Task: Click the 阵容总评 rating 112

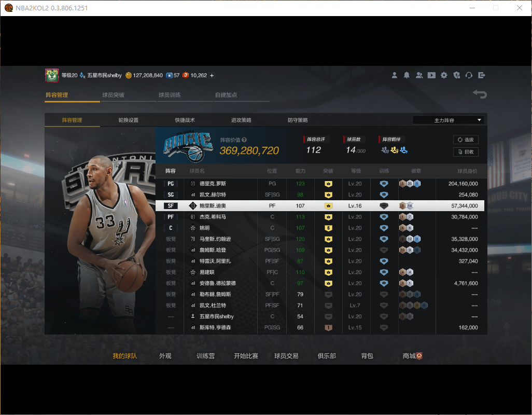Action: point(313,150)
